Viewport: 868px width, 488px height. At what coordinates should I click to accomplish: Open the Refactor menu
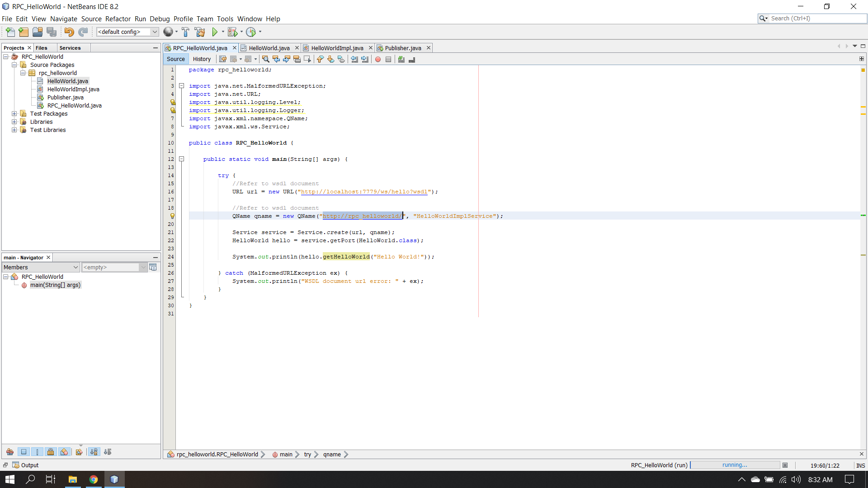point(118,19)
